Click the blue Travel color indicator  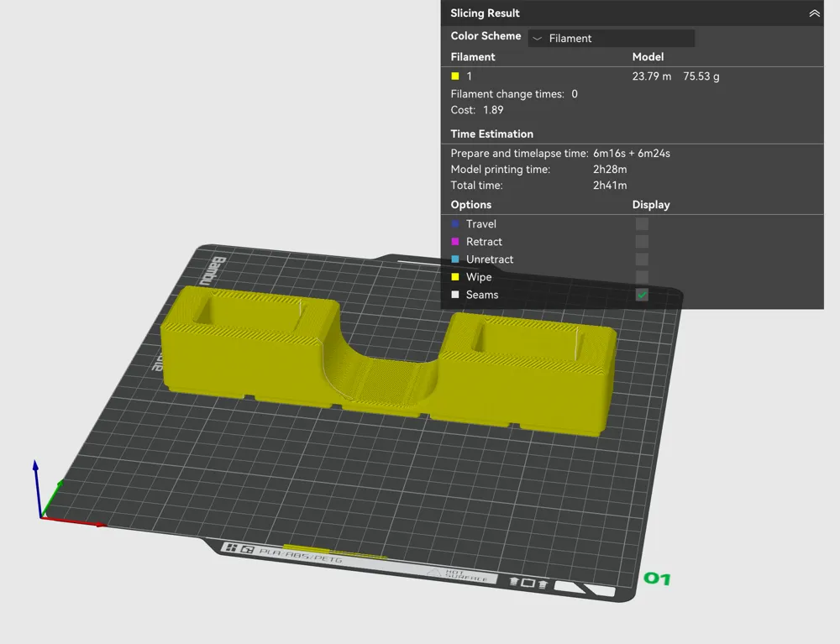[x=454, y=224]
